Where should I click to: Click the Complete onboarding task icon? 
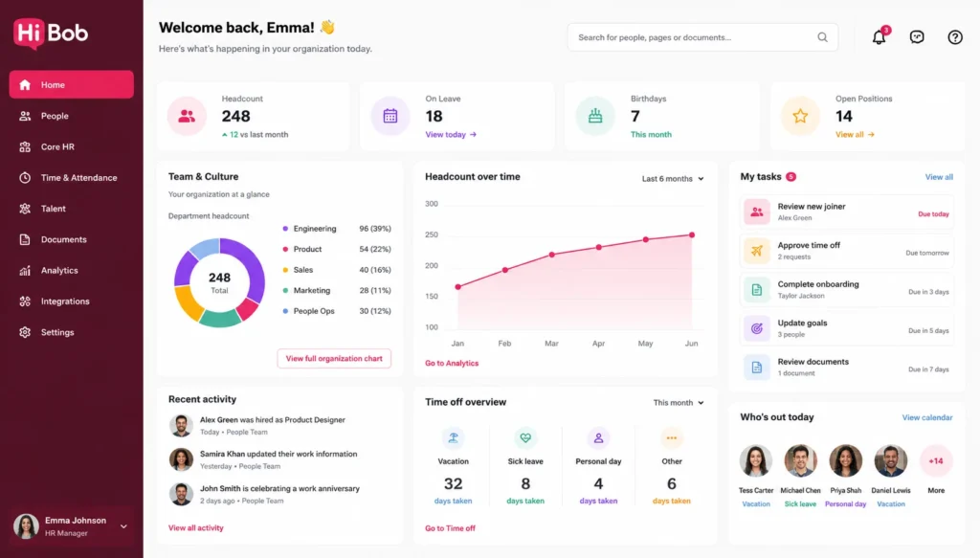(757, 289)
